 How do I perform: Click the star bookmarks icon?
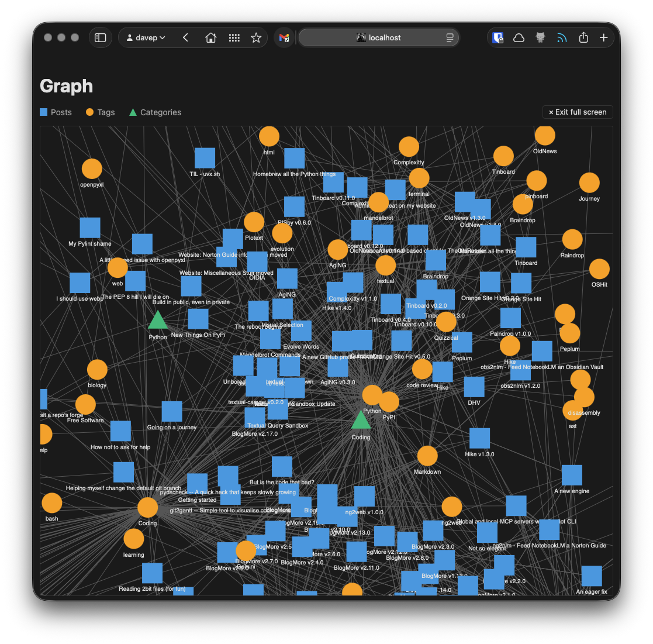pos(256,37)
